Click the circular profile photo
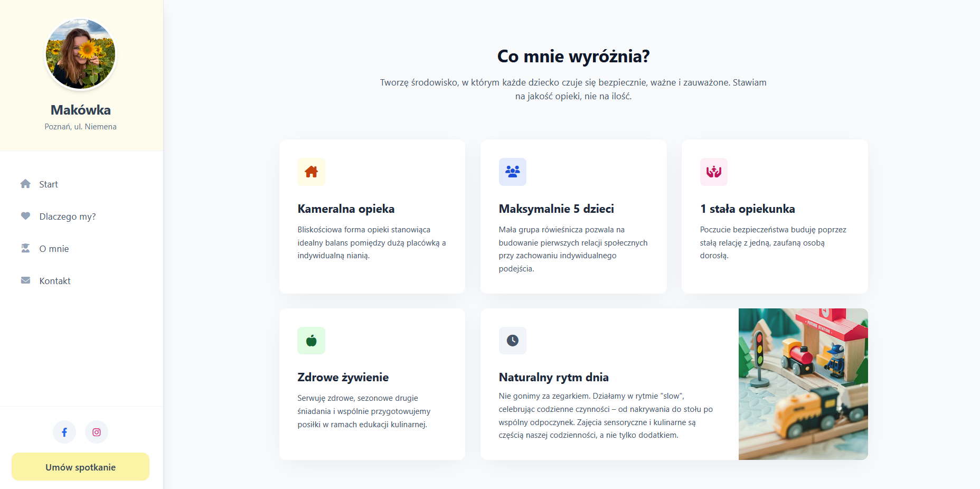This screenshot has height=489, width=980. click(x=80, y=54)
